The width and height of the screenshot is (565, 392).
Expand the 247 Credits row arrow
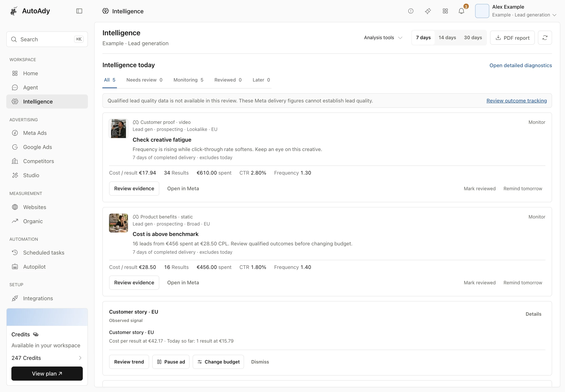coord(80,358)
